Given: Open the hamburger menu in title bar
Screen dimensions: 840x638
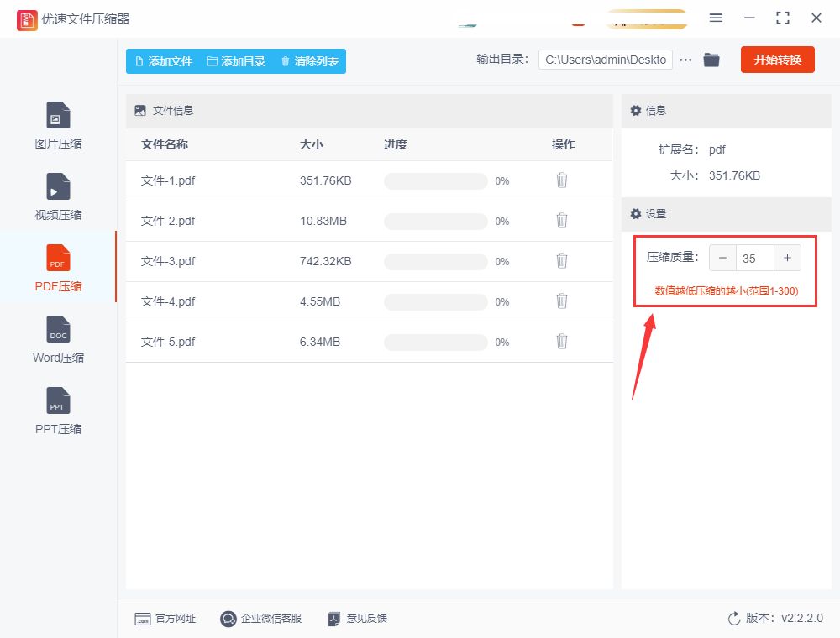Looking at the screenshot, I should 716,18.
